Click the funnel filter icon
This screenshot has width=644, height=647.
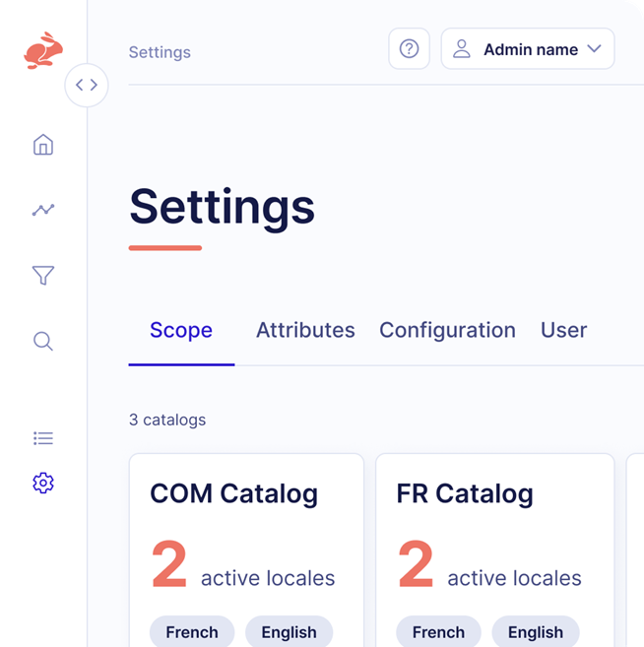[x=43, y=276]
